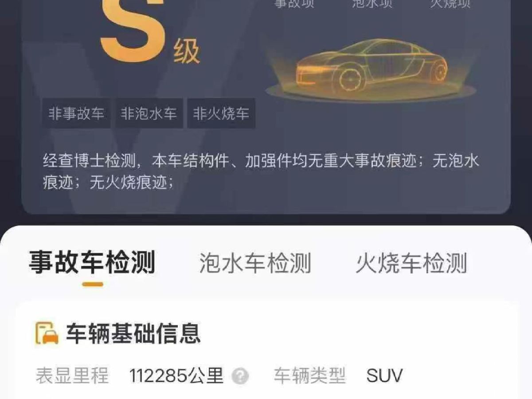Screen dimensions: 532x399
Task: Tap the 表显里程 field label
Action: coord(72,376)
